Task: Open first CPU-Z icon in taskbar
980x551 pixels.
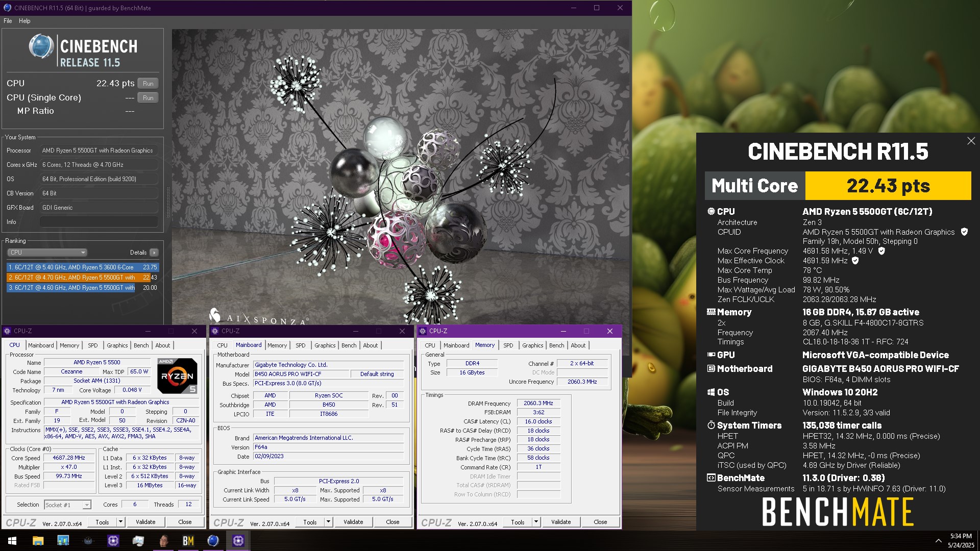Action: pos(113,541)
